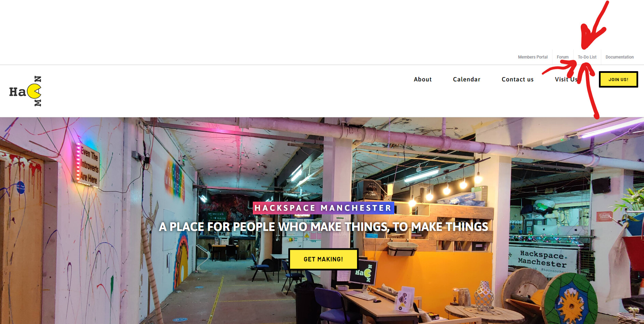Screen dimensions: 644x324
Task: Open the Visit Us menu item
Action: click(566, 79)
